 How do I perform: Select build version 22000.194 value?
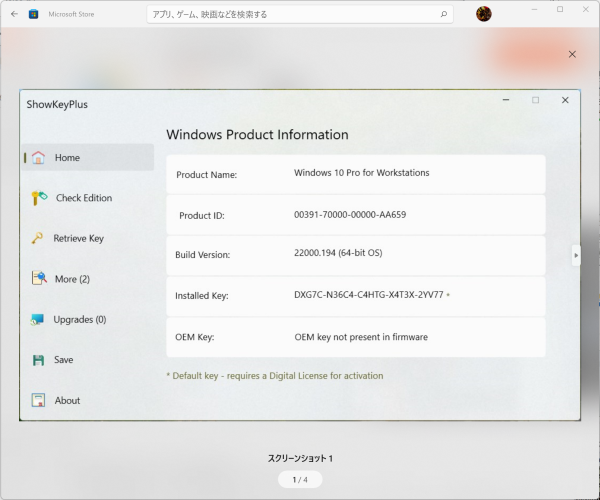click(x=338, y=253)
